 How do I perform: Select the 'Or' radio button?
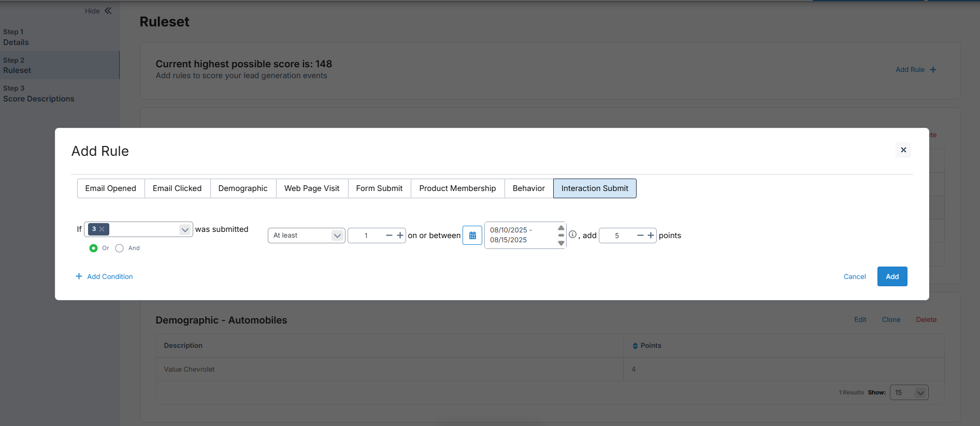pos(93,248)
